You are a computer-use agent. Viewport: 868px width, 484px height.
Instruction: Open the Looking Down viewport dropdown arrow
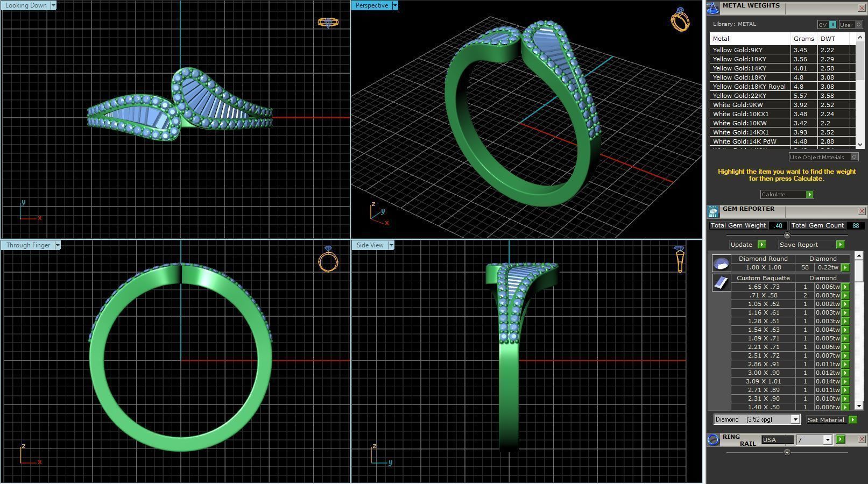(53, 5)
